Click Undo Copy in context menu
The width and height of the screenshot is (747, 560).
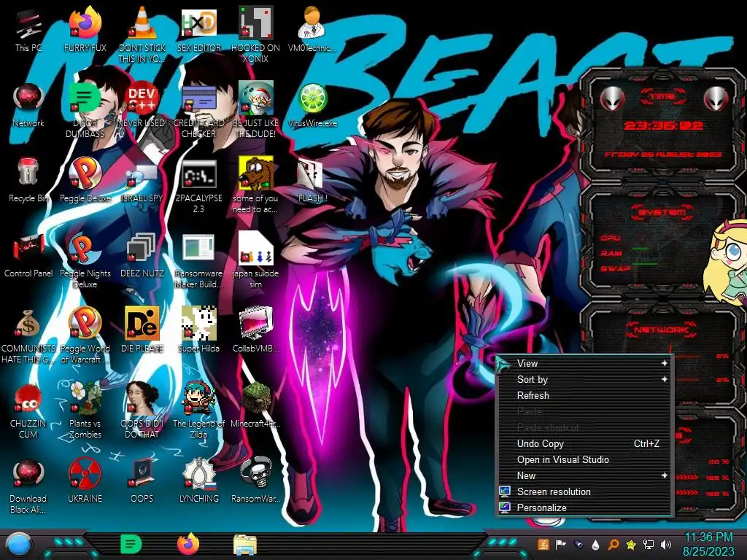point(584,444)
